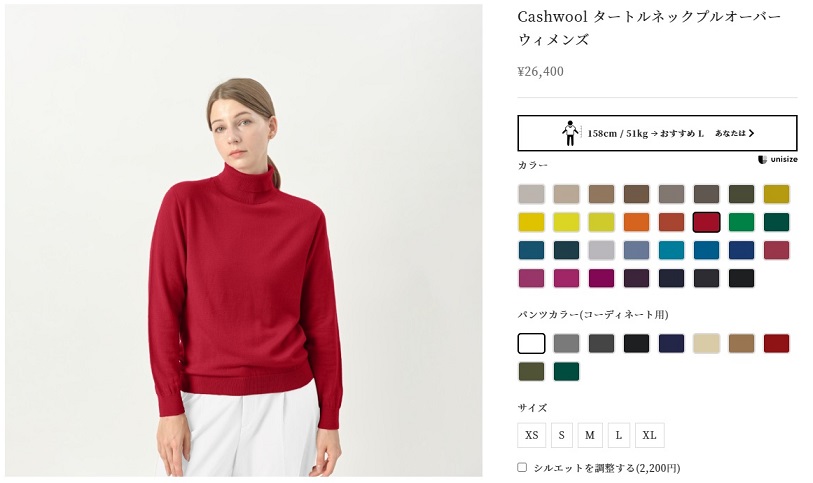
Task: Select size XS
Action: point(531,435)
